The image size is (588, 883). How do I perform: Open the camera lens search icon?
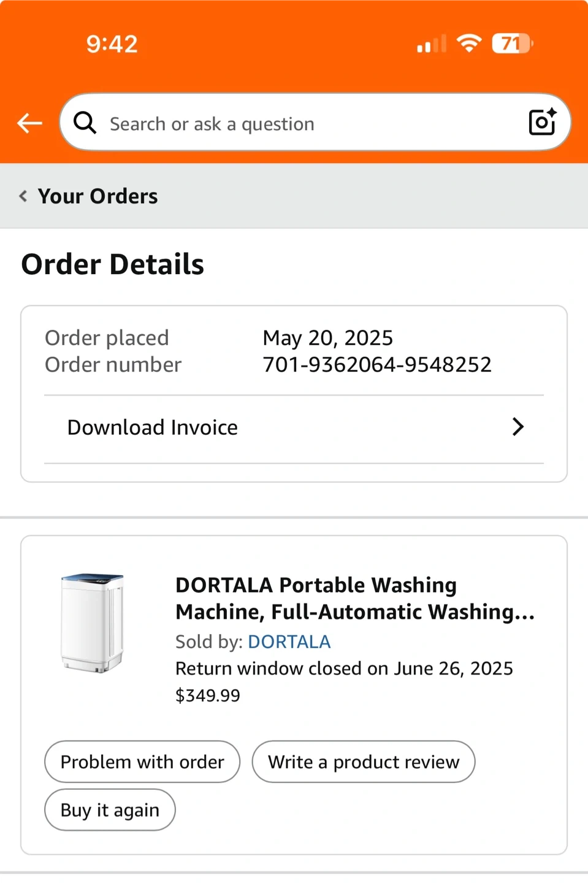click(542, 122)
